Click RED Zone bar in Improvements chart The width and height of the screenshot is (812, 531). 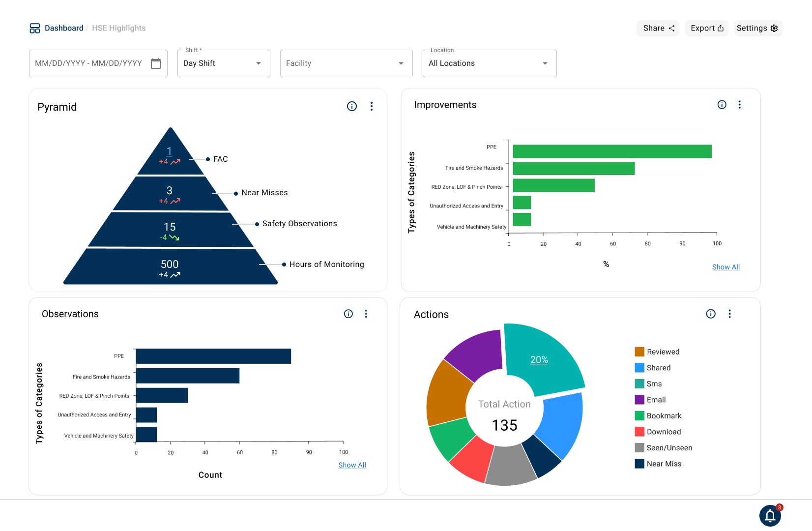click(554, 185)
